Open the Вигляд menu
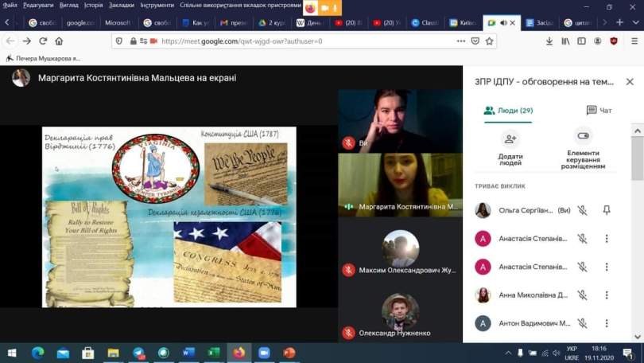 pyautogui.click(x=68, y=5)
